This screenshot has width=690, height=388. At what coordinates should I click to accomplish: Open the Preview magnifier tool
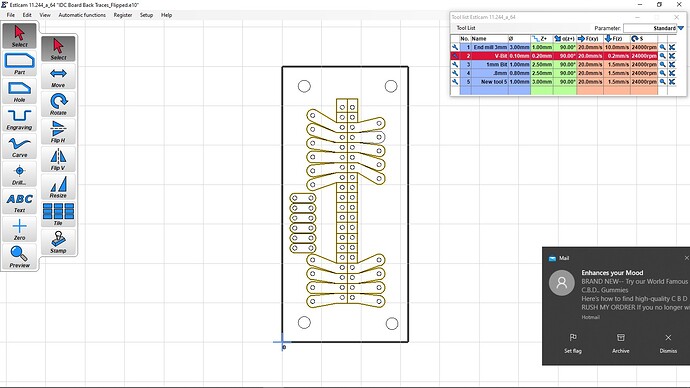[19, 257]
